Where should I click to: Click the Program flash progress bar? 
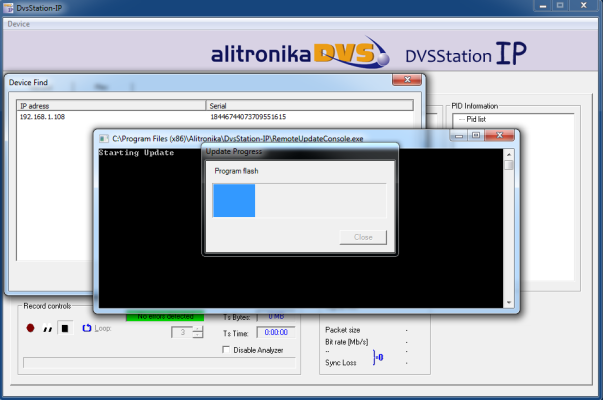click(x=299, y=200)
